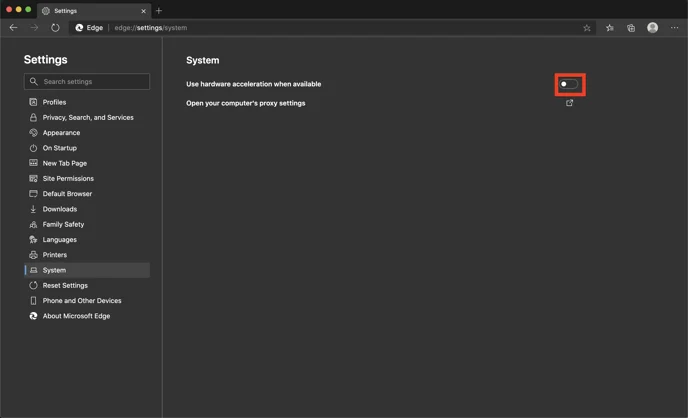Open About Microsoft Edge page
688x418 pixels.
(76, 316)
